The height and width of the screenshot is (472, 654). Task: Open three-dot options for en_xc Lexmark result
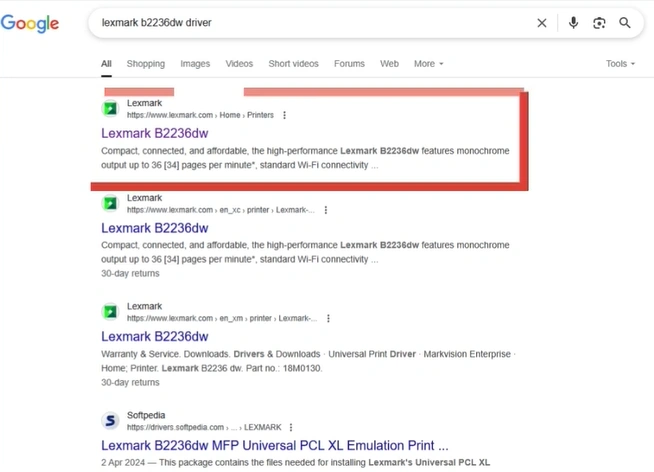326,210
